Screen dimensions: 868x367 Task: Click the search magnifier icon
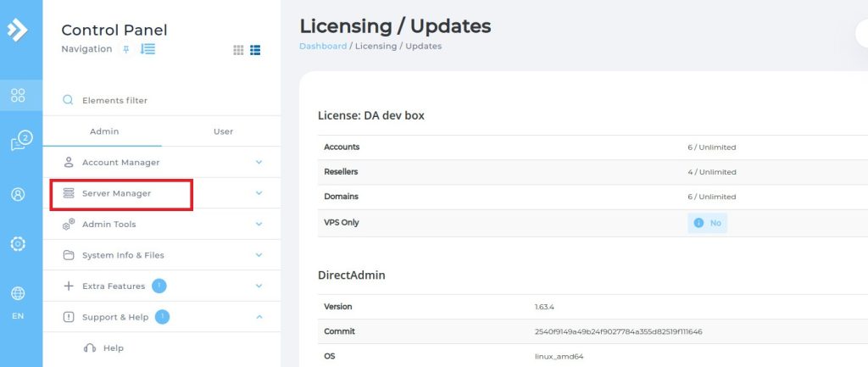point(68,100)
